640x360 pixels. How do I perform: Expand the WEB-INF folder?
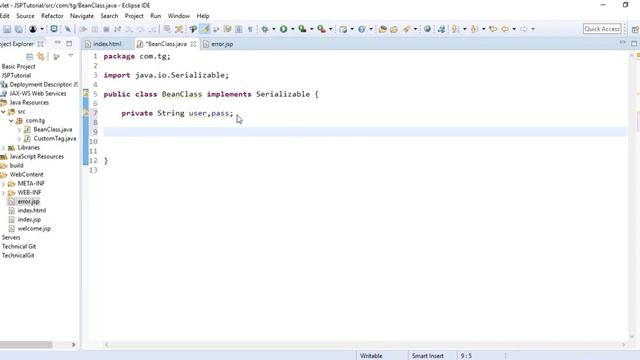(3, 193)
